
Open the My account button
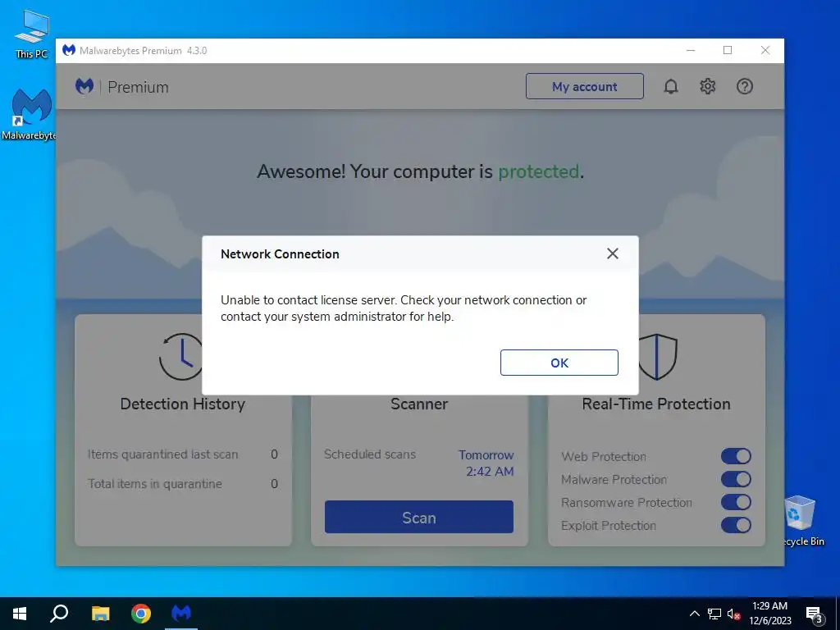[584, 86]
